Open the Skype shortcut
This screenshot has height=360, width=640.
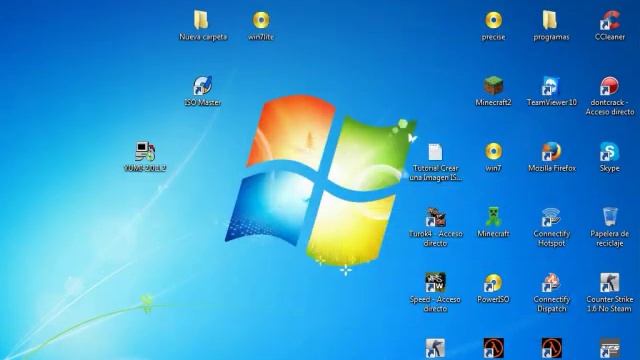(609, 151)
